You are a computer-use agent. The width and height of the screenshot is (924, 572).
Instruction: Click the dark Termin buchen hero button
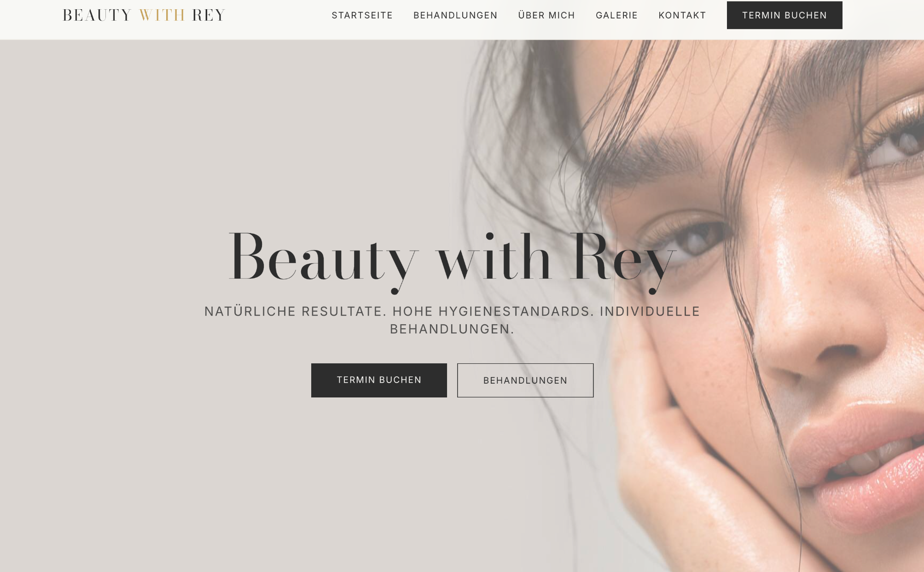coord(379,380)
